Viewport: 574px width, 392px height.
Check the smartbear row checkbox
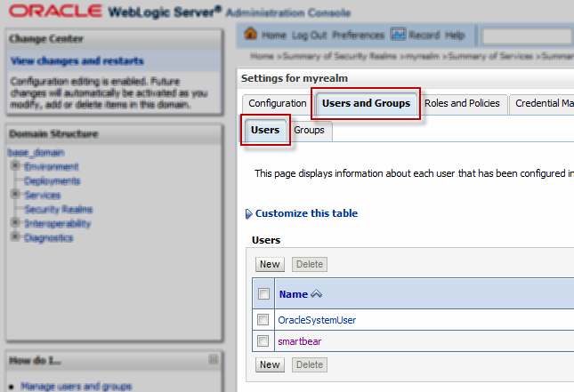(x=263, y=340)
